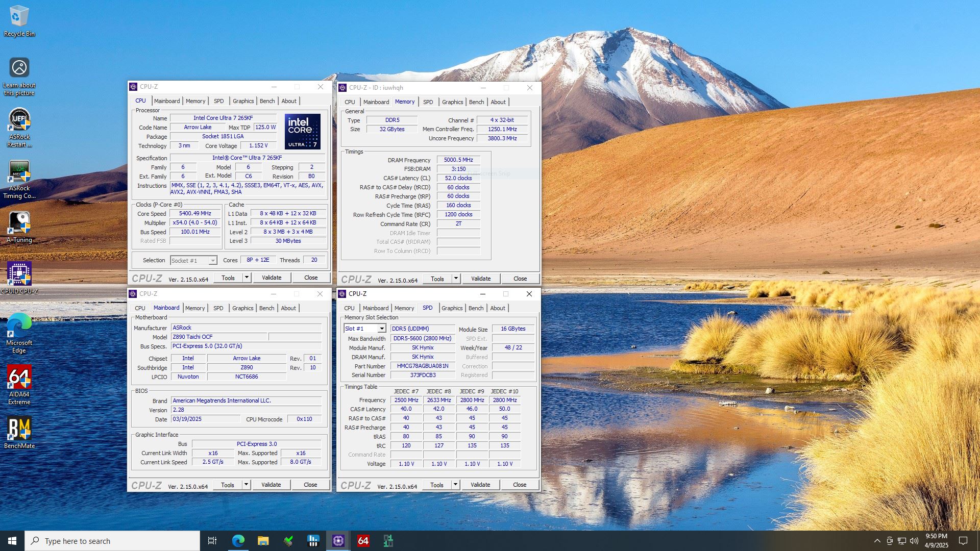Switch to Memory tab in SPD window
Viewport: 980px width, 551px height.
coord(404,308)
